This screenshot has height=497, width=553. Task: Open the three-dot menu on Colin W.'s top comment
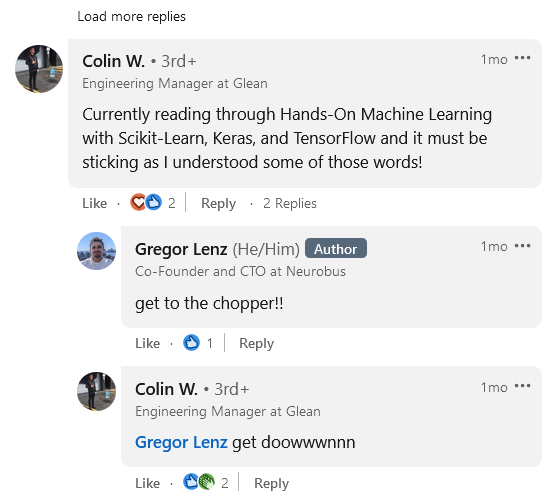(x=522, y=58)
